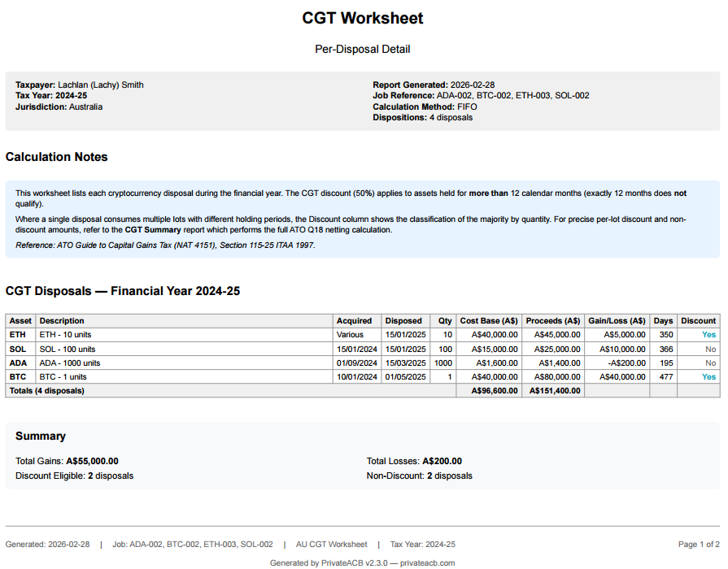This screenshot has height=569, width=728.
Task: Click the Job Reference line in header box
Action: click(481, 96)
